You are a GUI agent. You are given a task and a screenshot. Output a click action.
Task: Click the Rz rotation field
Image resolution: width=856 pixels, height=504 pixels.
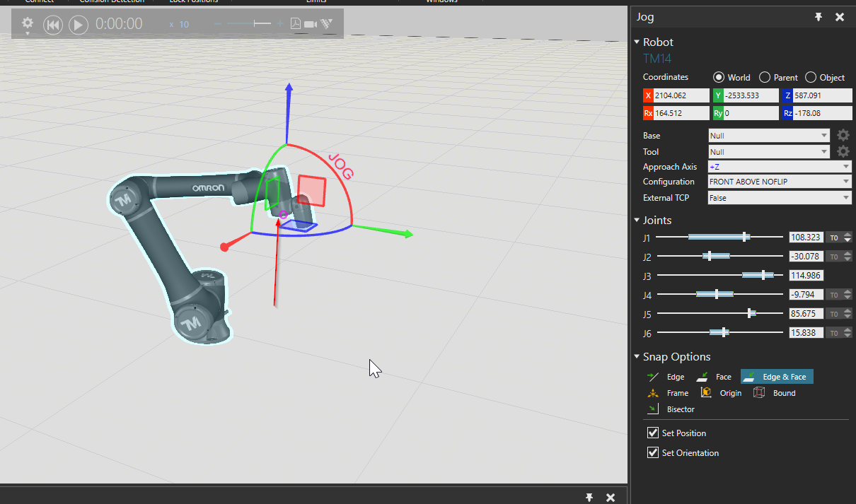pyautogui.click(x=823, y=113)
